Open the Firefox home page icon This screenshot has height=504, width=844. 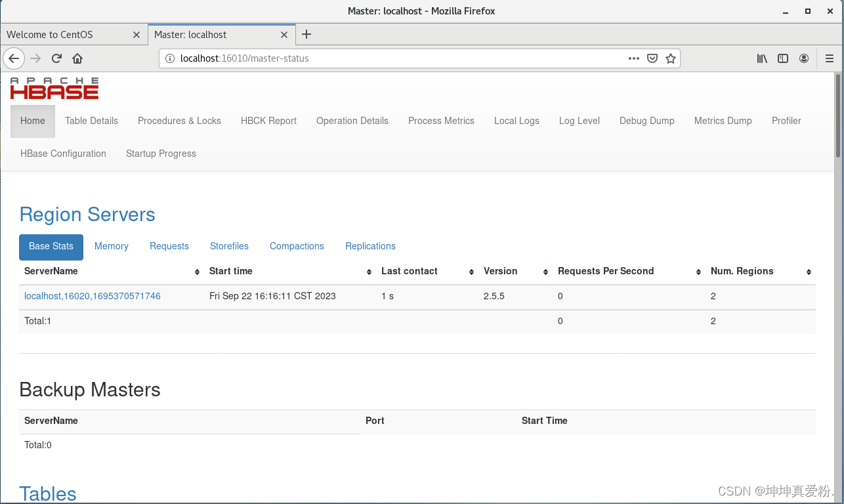click(77, 58)
